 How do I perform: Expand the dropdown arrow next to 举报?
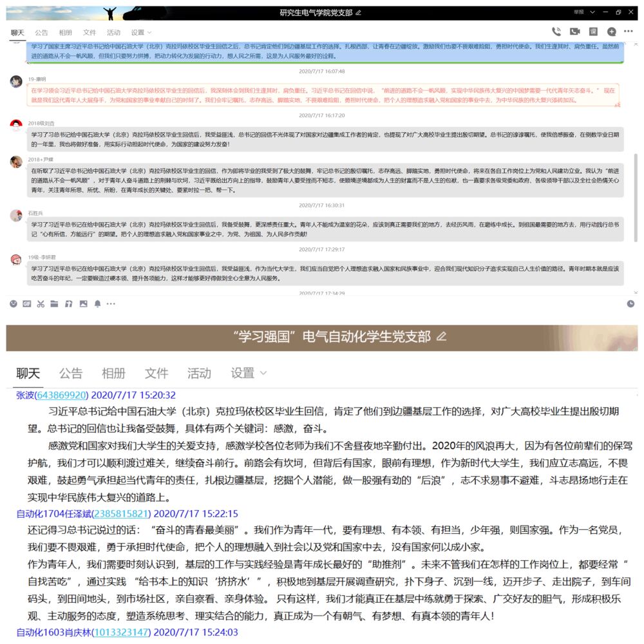pyautogui.click(x=592, y=12)
